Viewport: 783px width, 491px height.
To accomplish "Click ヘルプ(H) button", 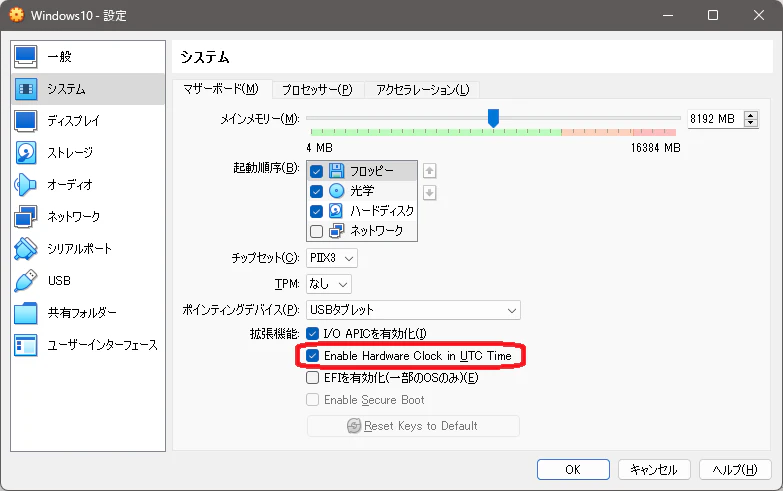I will coord(735,470).
